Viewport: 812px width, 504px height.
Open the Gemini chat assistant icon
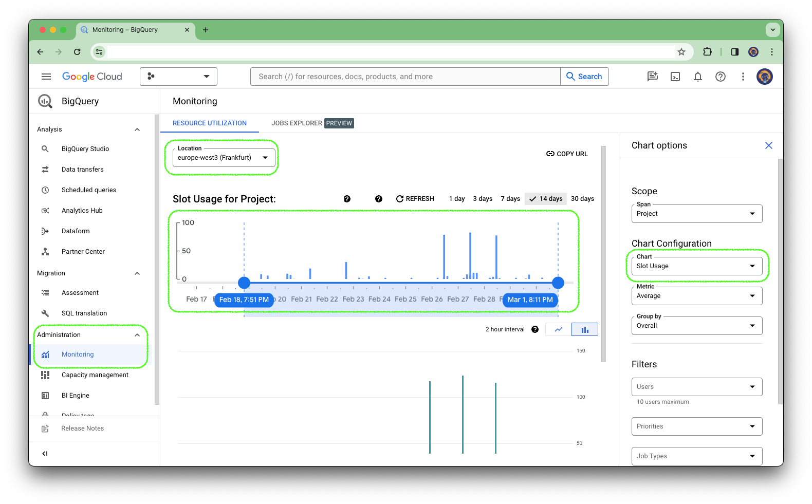653,77
